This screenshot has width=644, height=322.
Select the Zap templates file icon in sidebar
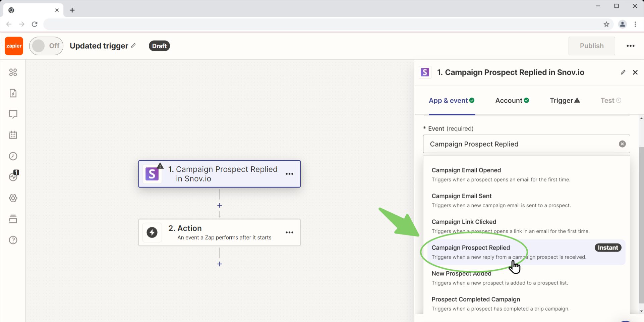coord(13,93)
